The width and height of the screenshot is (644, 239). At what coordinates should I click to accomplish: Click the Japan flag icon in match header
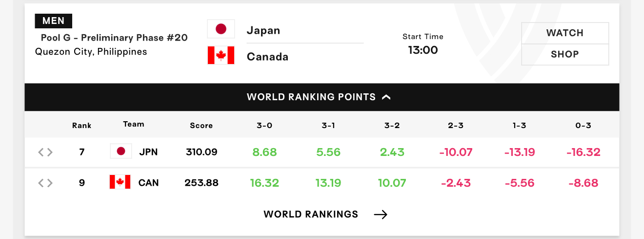click(x=221, y=29)
